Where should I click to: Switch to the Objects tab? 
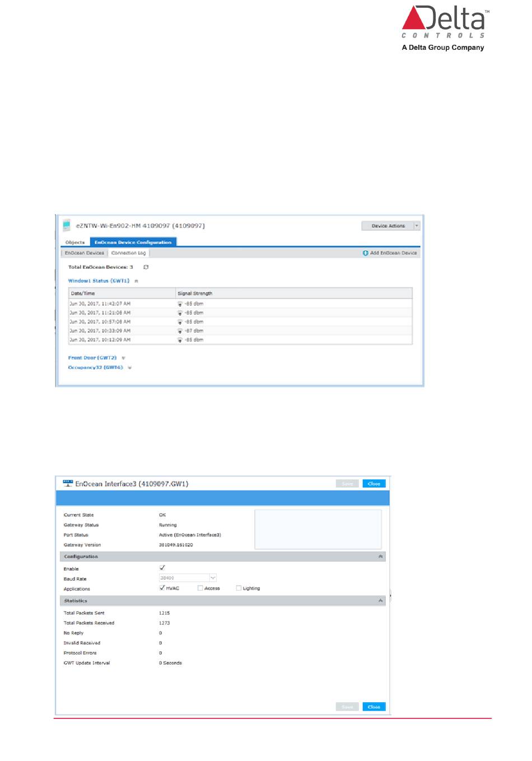click(75, 242)
